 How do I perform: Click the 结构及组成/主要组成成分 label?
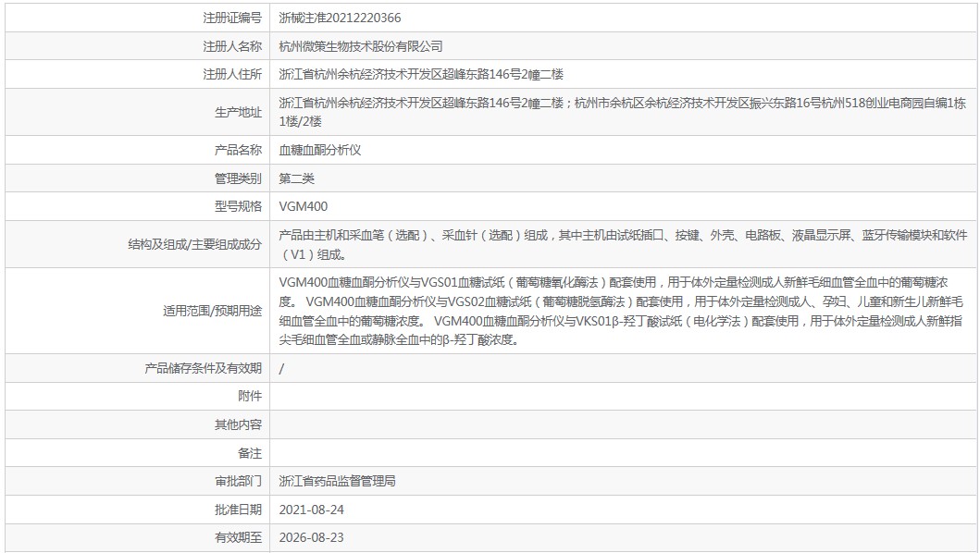click(x=194, y=244)
